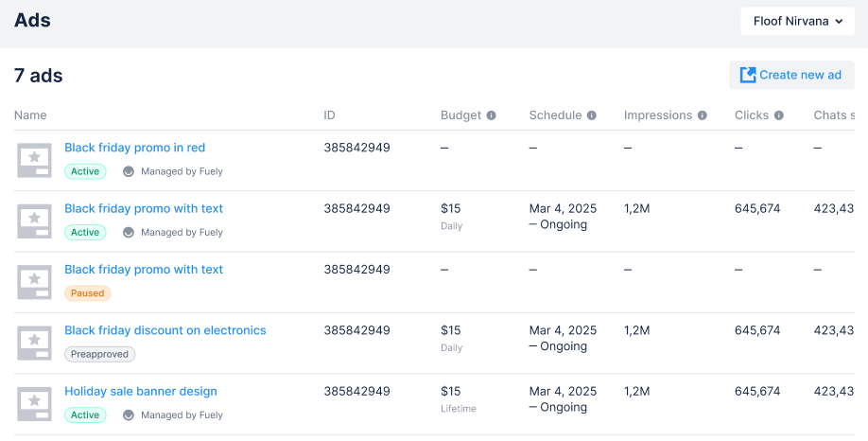Viewport: 868px width, 441px height.
Task: Click the info icon next to Impressions
Action: [x=703, y=115]
